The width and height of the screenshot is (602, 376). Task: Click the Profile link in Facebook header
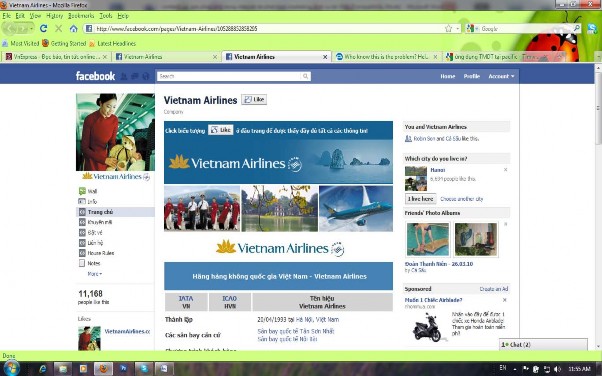point(471,76)
